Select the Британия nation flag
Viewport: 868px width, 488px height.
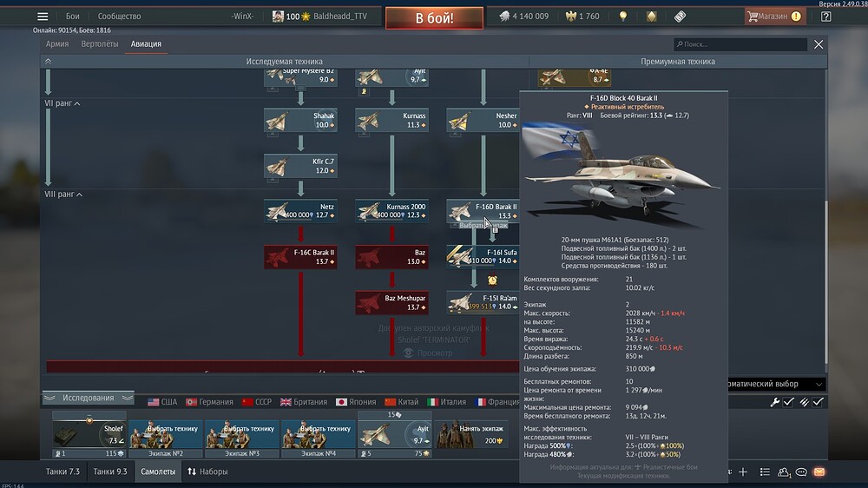[303, 402]
